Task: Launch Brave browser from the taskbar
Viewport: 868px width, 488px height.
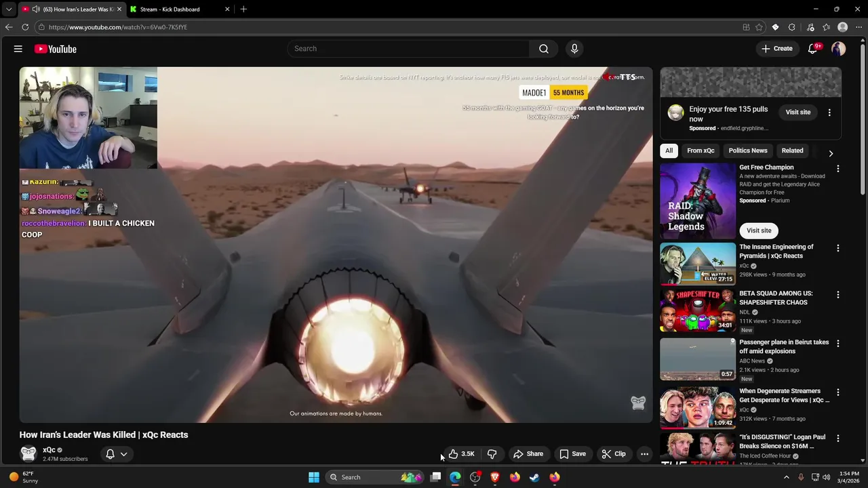Action: (x=495, y=477)
